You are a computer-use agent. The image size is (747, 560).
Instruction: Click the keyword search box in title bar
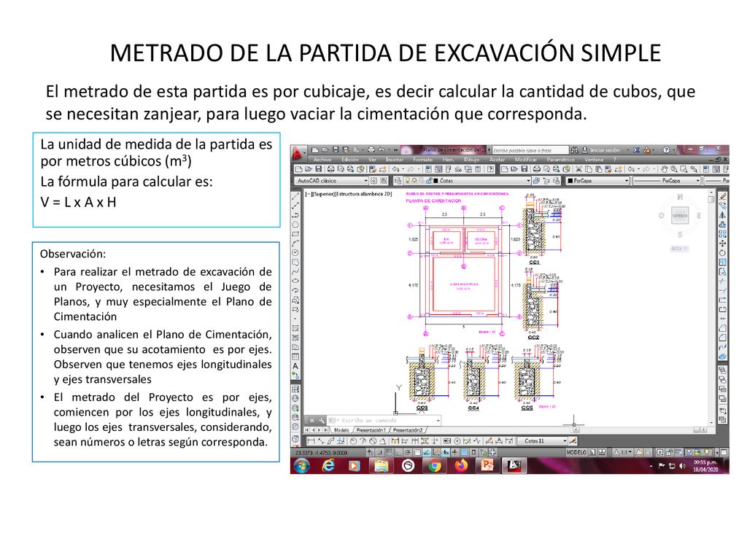coord(530,150)
